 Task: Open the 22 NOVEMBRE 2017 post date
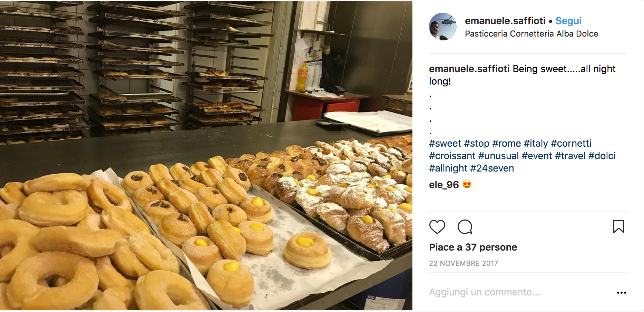tap(464, 263)
